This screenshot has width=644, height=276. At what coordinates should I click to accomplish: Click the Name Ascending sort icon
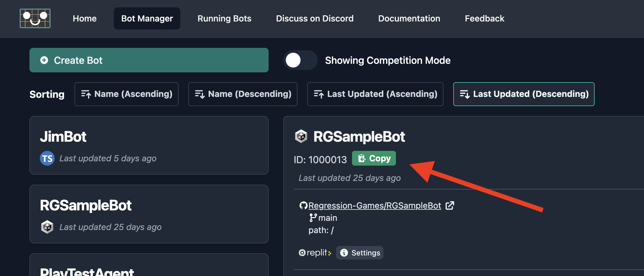pos(86,94)
